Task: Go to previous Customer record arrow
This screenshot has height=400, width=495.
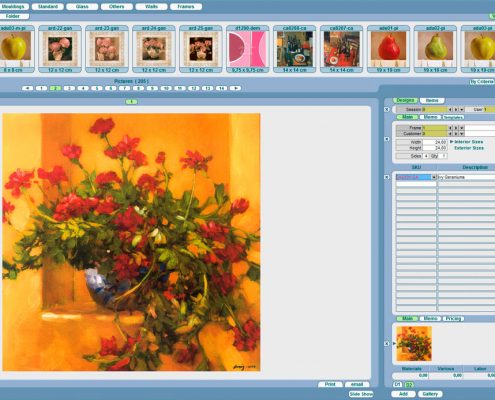Action: tap(450, 134)
